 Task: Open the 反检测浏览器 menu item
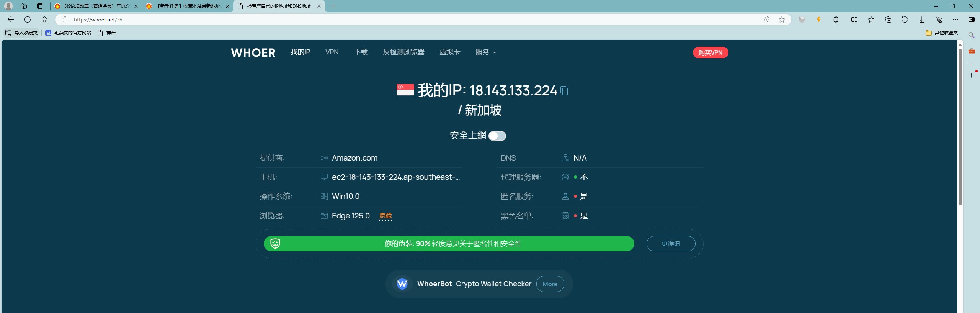[x=403, y=52]
